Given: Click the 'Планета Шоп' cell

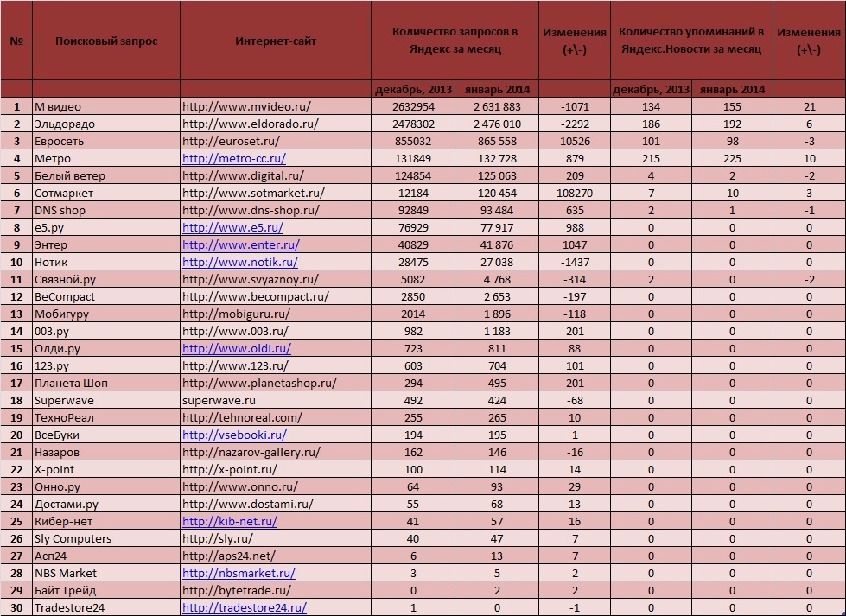Looking at the screenshot, I should click(106, 383).
